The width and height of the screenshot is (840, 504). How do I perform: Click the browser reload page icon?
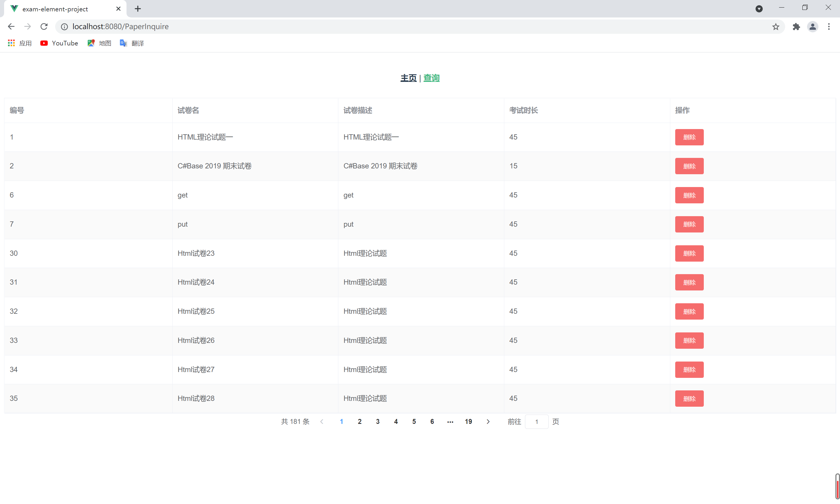pyautogui.click(x=44, y=27)
